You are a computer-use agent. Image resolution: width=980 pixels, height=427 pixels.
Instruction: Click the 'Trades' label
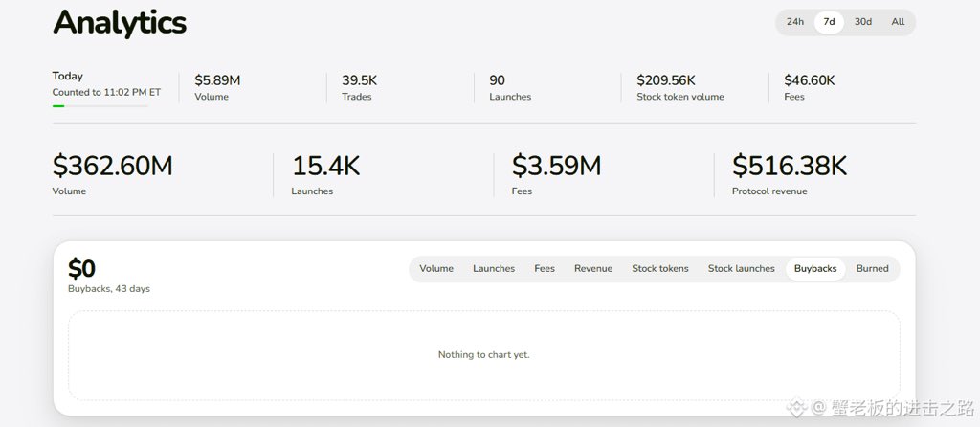pos(356,97)
